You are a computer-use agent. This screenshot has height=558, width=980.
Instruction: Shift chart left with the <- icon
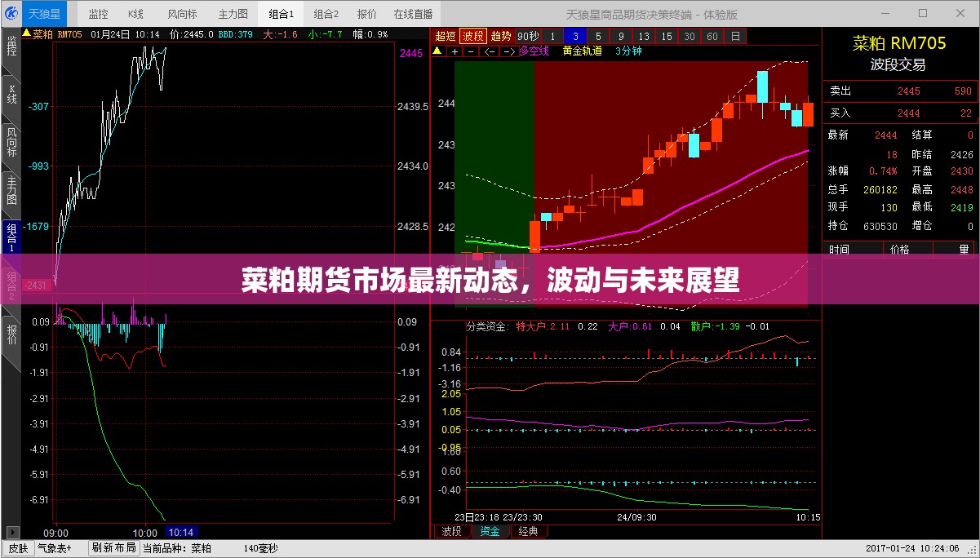click(x=490, y=51)
